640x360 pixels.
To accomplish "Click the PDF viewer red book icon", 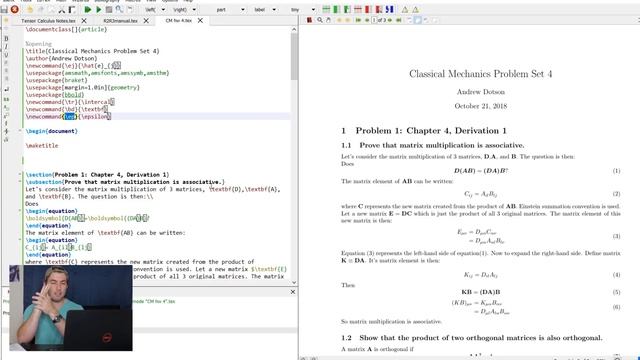I will (x=309, y=20).
